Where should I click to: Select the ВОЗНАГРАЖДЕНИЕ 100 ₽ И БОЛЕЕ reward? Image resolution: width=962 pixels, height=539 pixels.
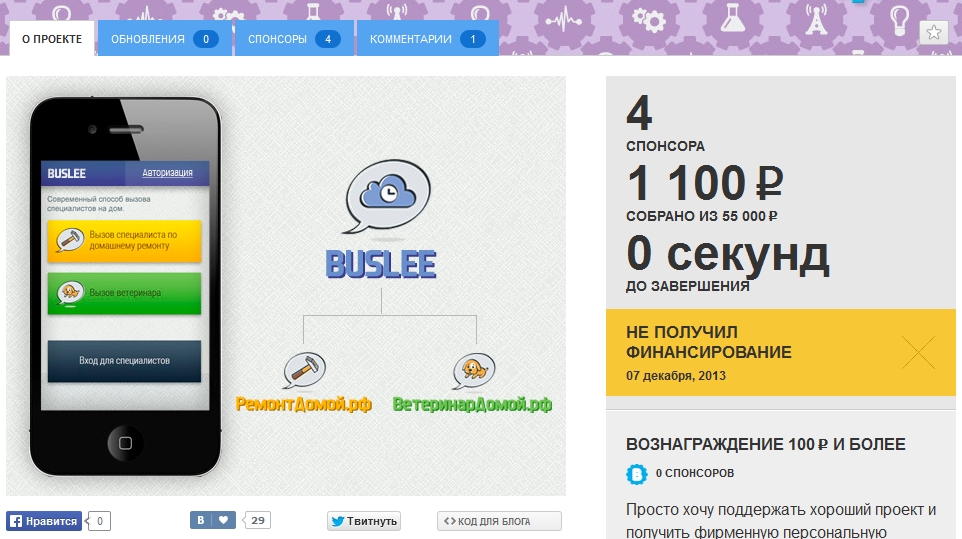[x=765, y=444]
